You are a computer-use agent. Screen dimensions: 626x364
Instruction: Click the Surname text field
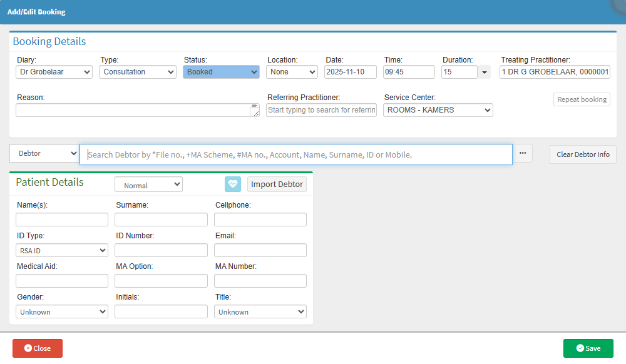(161, 220)
